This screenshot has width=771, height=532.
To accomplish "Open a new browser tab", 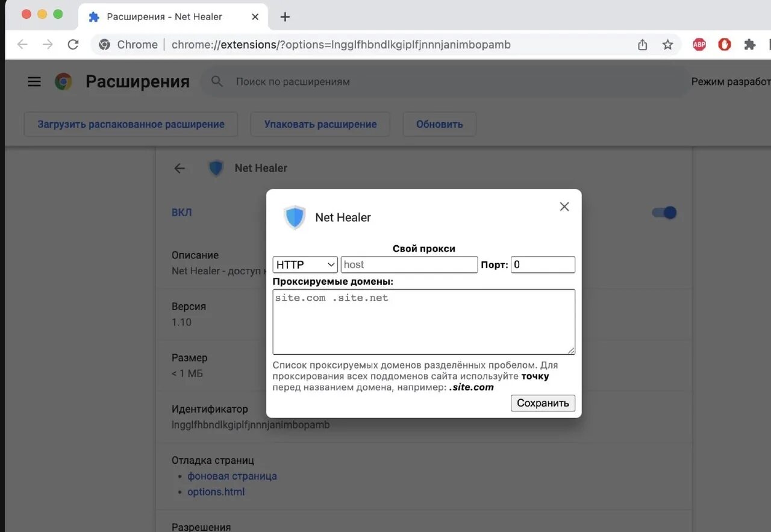I will tap(284, 16).
